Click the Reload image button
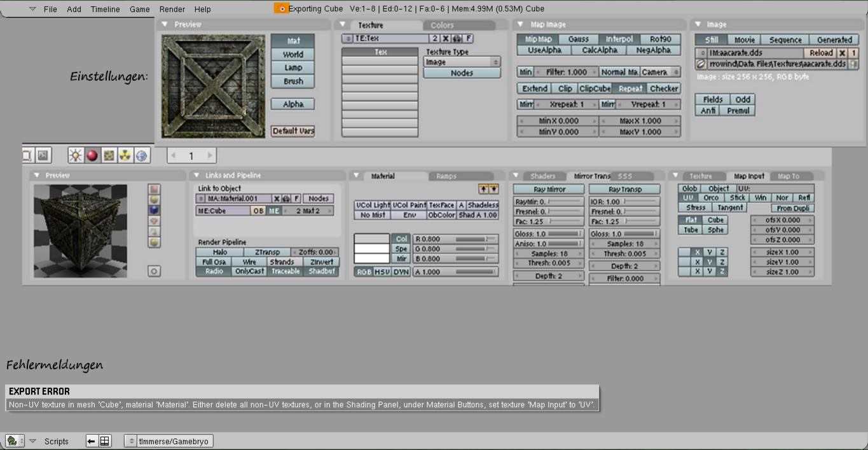 pyautogui.click(x=820, y=53)
